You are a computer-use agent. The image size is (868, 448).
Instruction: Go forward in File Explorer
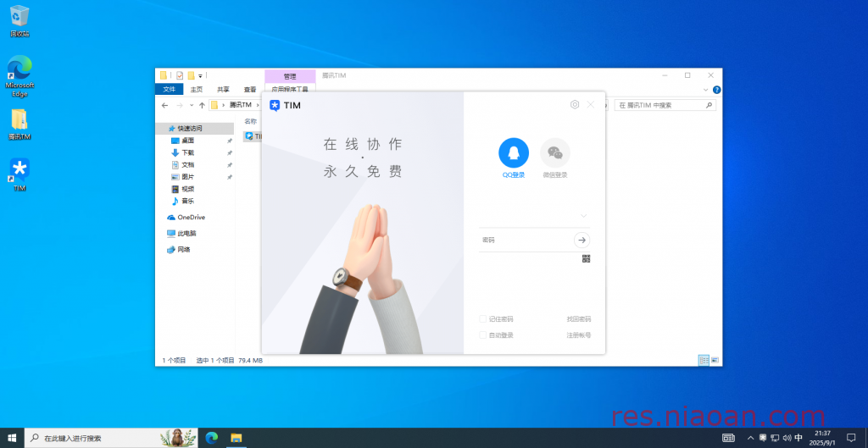click(180, 105)
